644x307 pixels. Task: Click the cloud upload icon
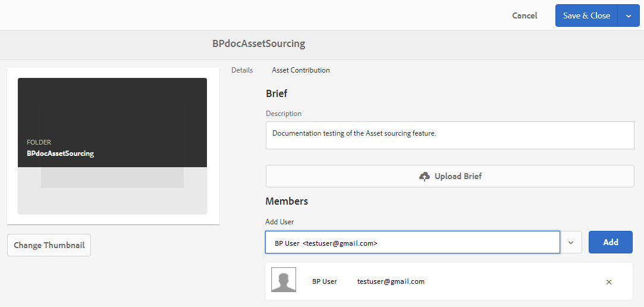click(x=424, y=176)
